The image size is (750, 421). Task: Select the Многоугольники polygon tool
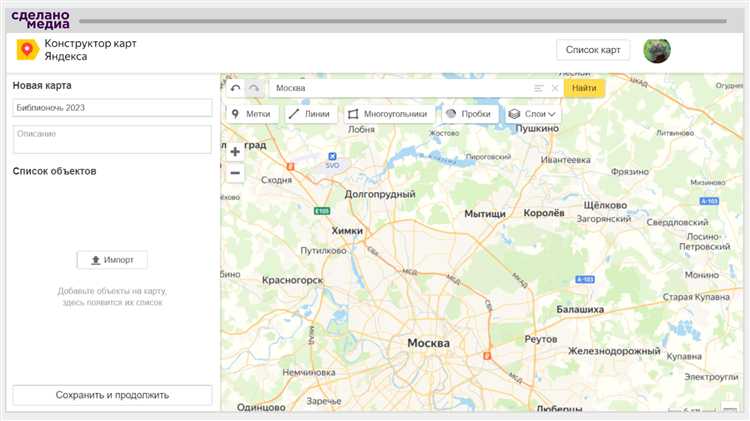click(389, 114)
